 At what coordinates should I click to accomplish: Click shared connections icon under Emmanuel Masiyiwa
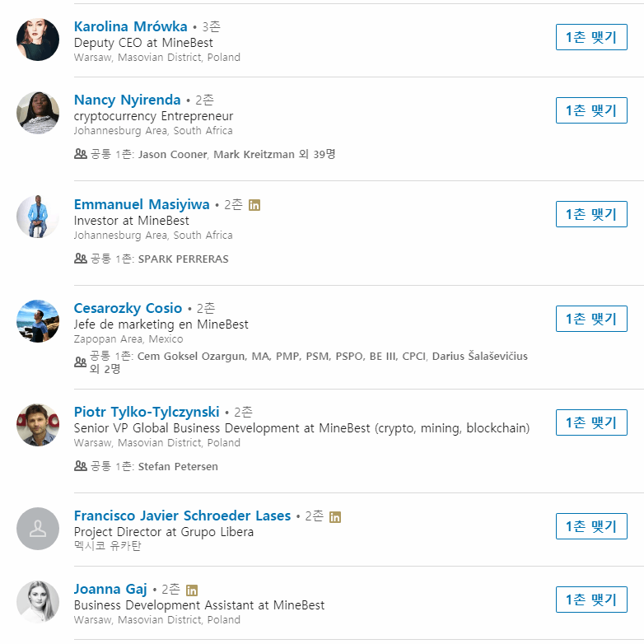pos(81,259)
